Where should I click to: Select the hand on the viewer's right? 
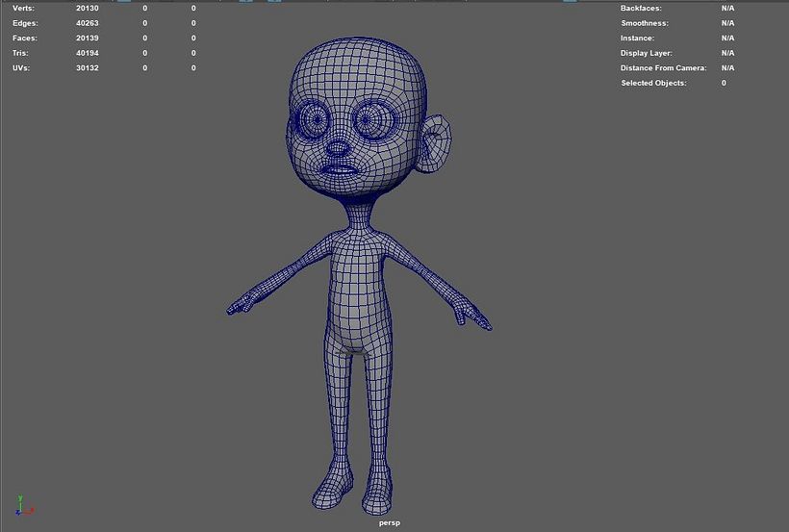[x=471, y=317]
